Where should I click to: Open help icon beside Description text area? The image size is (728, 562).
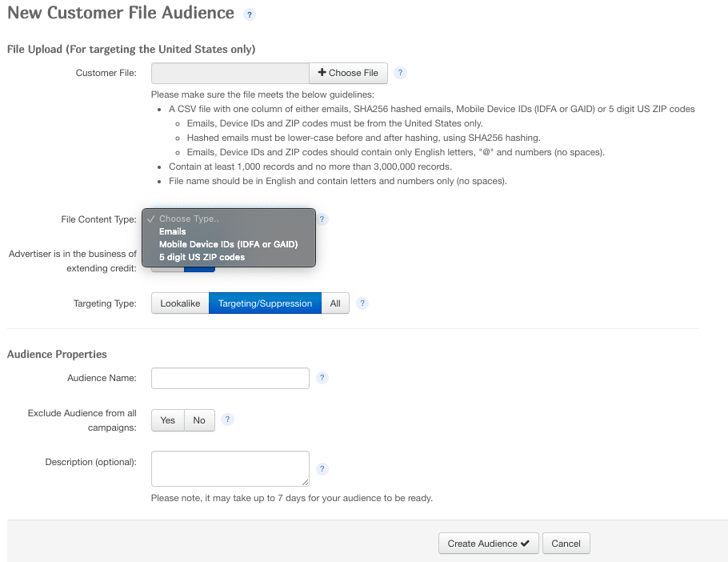point(322,468)
